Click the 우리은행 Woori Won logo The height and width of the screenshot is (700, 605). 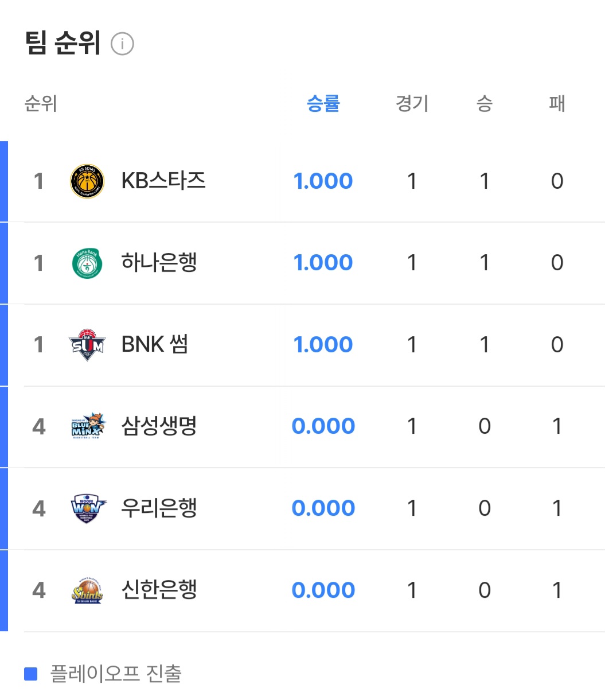pos(87,508)
